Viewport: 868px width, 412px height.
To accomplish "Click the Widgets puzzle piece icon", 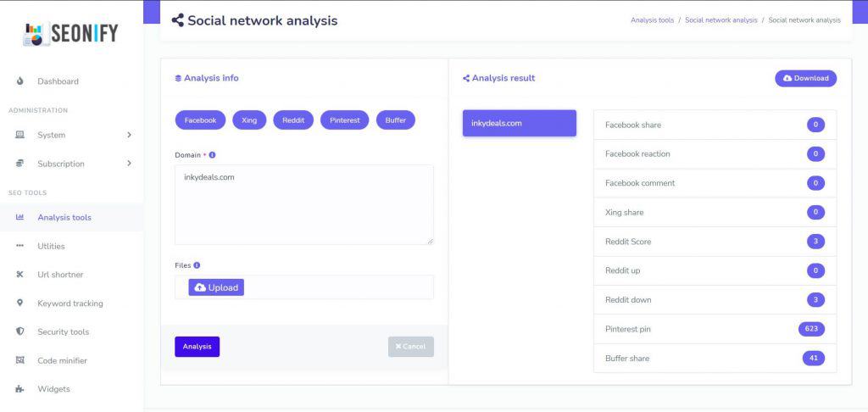I will click(20, 389).
